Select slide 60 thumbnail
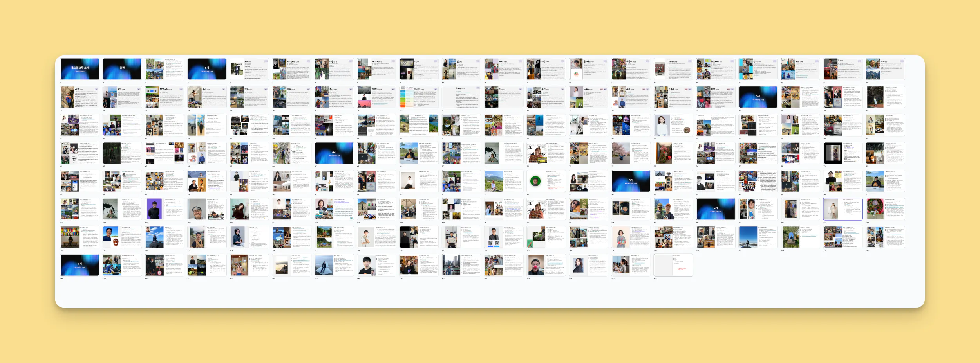 coord(885,125)
